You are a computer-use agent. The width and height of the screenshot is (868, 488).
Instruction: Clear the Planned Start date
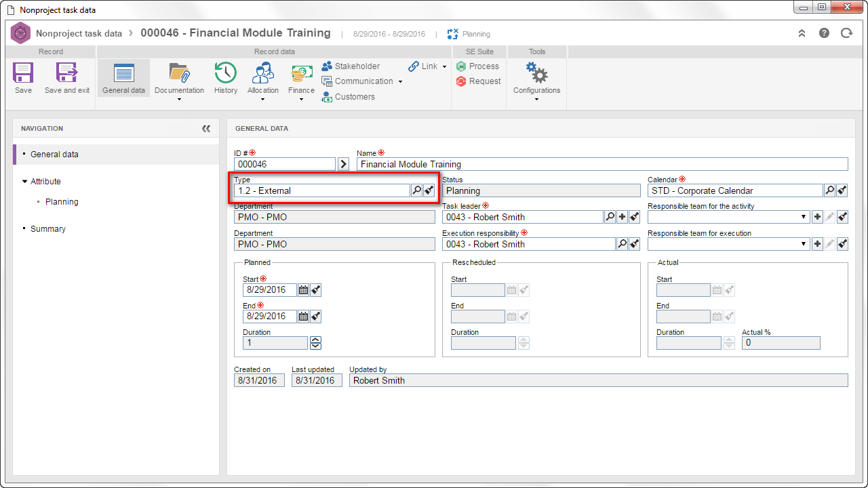(x=315, y=290)
